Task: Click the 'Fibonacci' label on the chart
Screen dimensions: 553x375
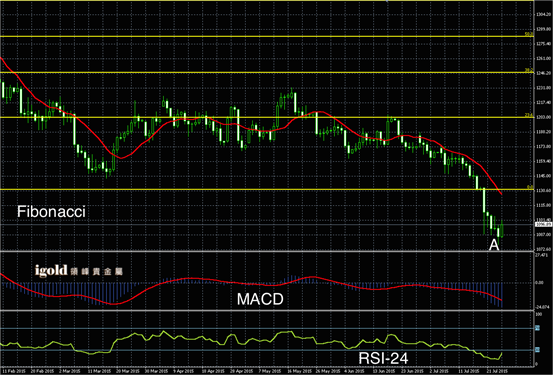Action: point(51,212)
